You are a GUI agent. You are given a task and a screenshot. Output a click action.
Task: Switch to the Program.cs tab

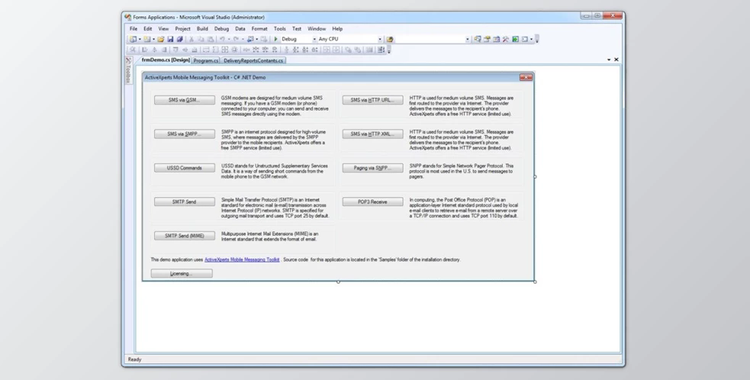click(206, 60)
